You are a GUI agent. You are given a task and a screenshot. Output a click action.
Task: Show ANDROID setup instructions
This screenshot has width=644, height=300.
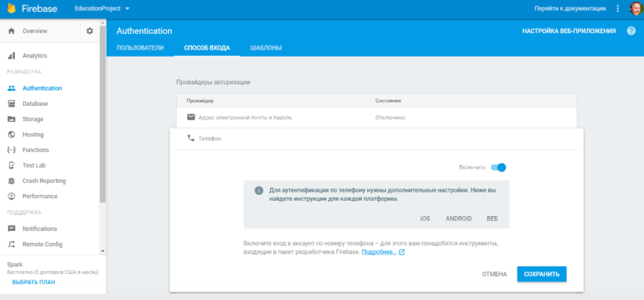point(459,219)
